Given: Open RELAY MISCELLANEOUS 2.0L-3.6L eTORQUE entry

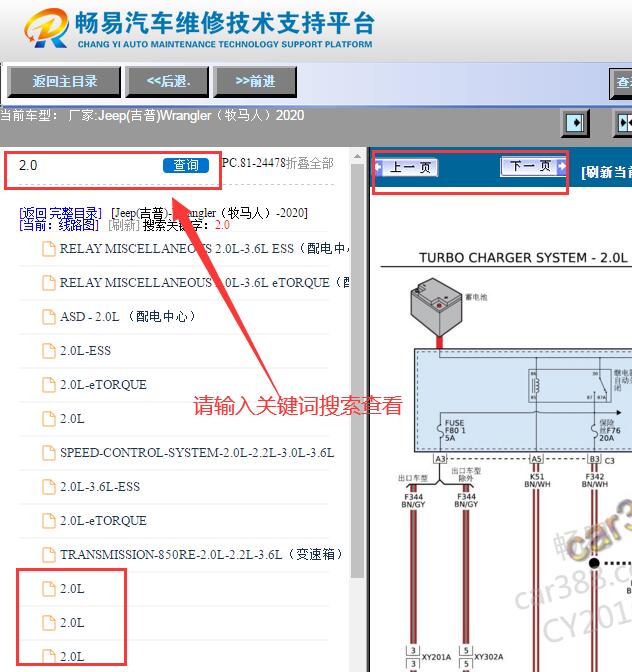Looking at the screenshot, I should pos(205,283).
